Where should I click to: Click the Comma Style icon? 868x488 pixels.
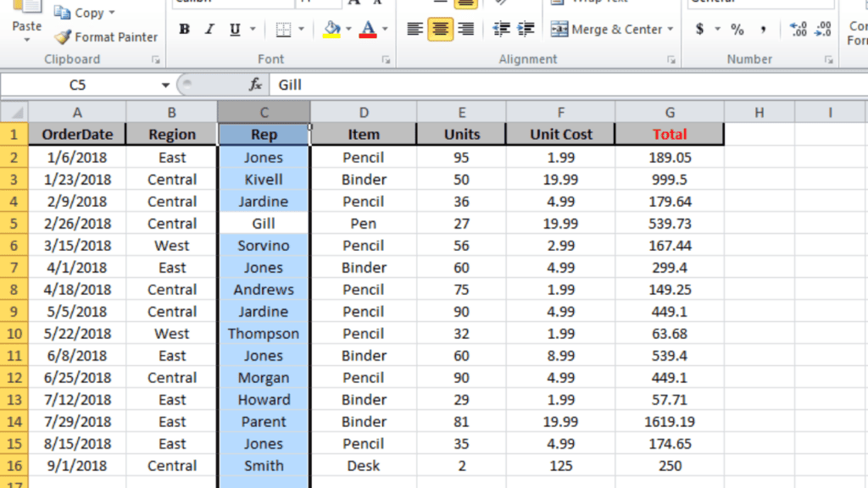pyautogui.click(x=764, y=29)
